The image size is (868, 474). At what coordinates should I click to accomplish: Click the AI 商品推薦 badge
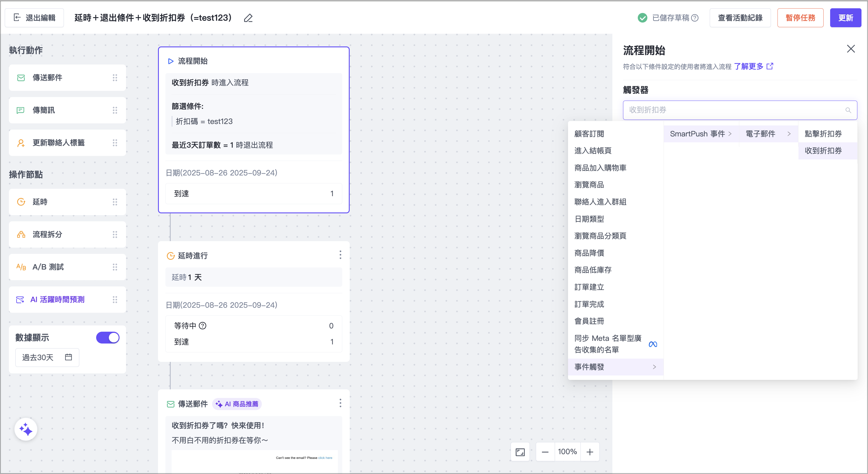pos(237,404)
